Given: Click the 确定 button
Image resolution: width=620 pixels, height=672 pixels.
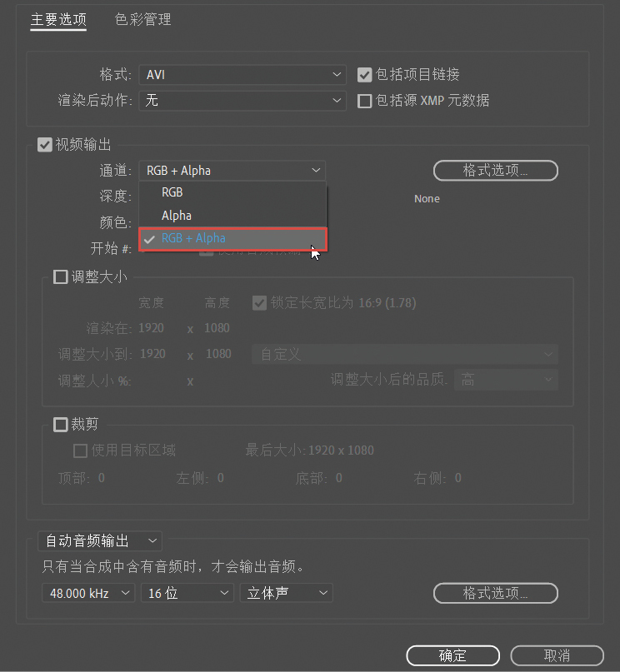Looking at the screenshot, I should [452, 655].
